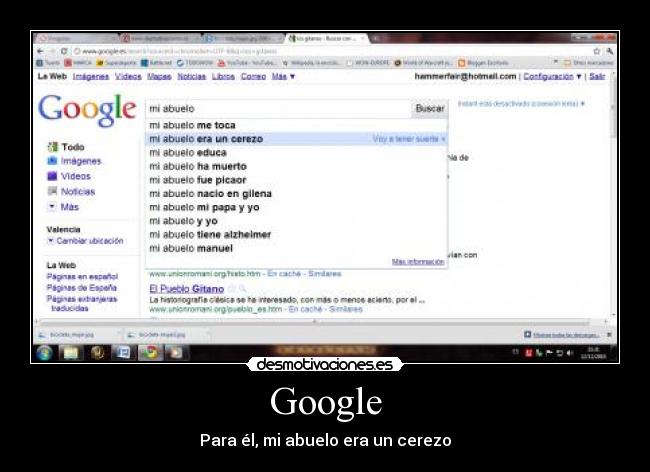Reload the page with the refresh icon
The height and width of the screenshot is (472, 650).
[x=64, y=51]
